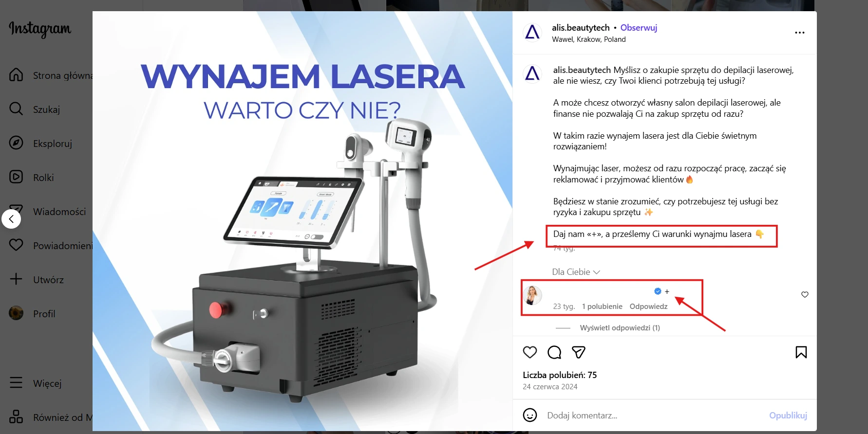
Task: Save the post with the bookmark icon
Action: click(x=801, y=352)
